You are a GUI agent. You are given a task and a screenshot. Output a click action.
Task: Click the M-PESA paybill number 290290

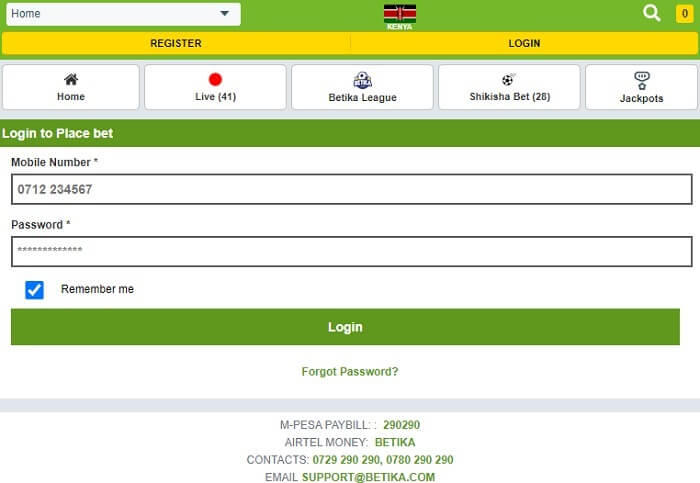[x=401, y=425]
